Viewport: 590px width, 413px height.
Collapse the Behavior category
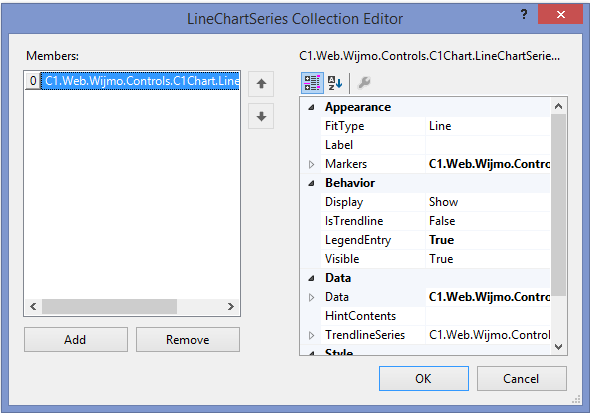311,184
